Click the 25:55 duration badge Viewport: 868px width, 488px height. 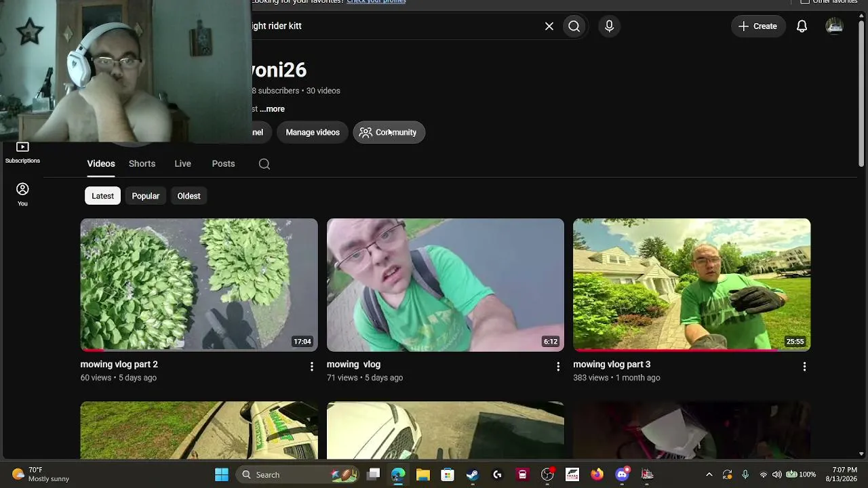(795, 342)
